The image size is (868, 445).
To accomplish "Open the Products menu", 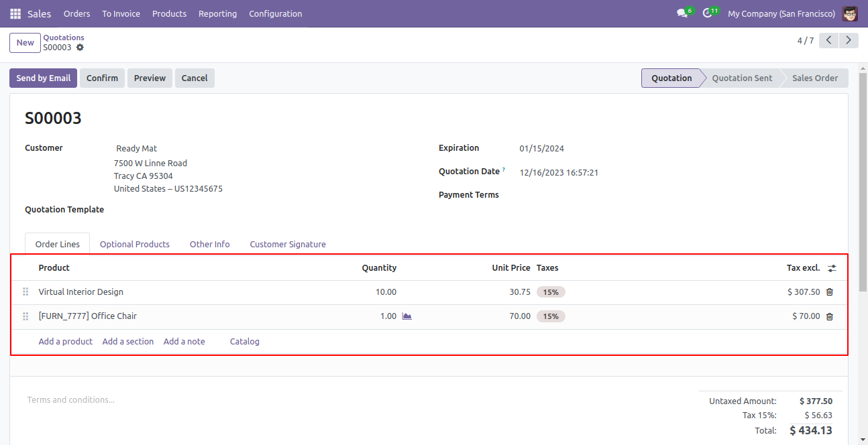I will tap(169, 13).
